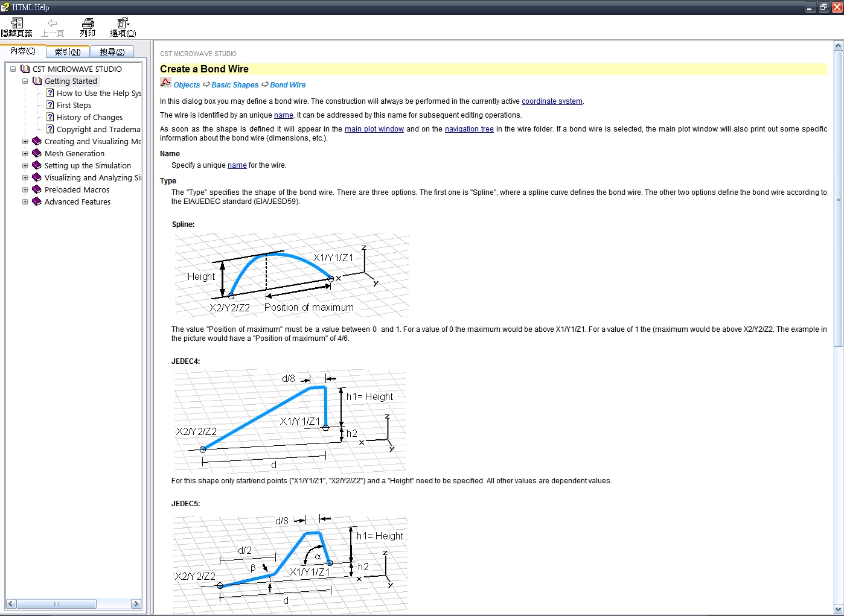
Task: Open the options toolbar menu
Action: [x=123, y=28]
